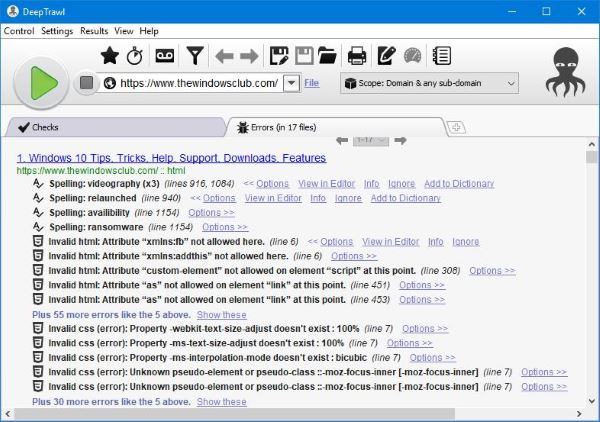Click the octopus logo on the right
Viewport: 600px width, 422px height.
566,72
